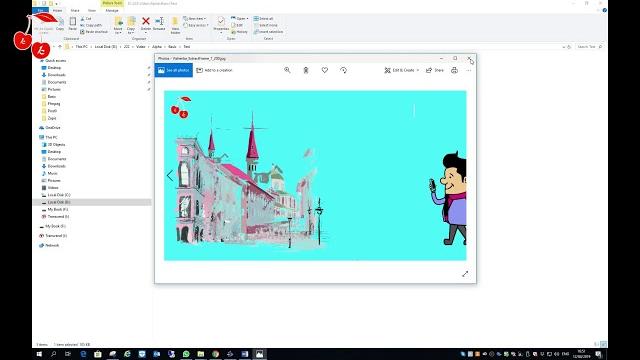Click the See all photos button
640x360 pixels.
point(173,70)
